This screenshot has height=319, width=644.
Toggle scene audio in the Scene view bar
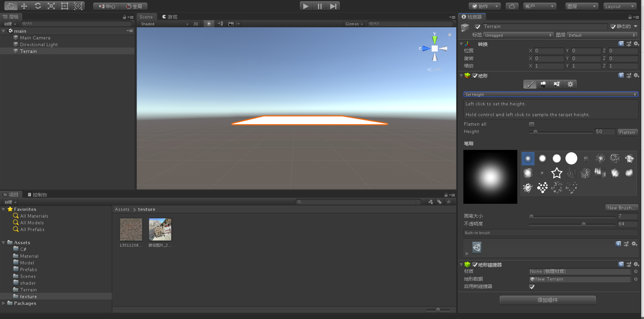click(x=220, y=24)
